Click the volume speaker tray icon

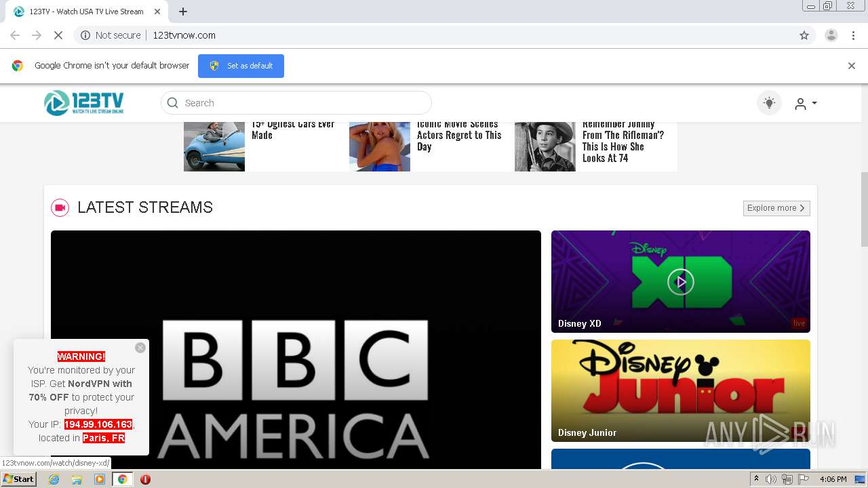(x=770, y=479)
